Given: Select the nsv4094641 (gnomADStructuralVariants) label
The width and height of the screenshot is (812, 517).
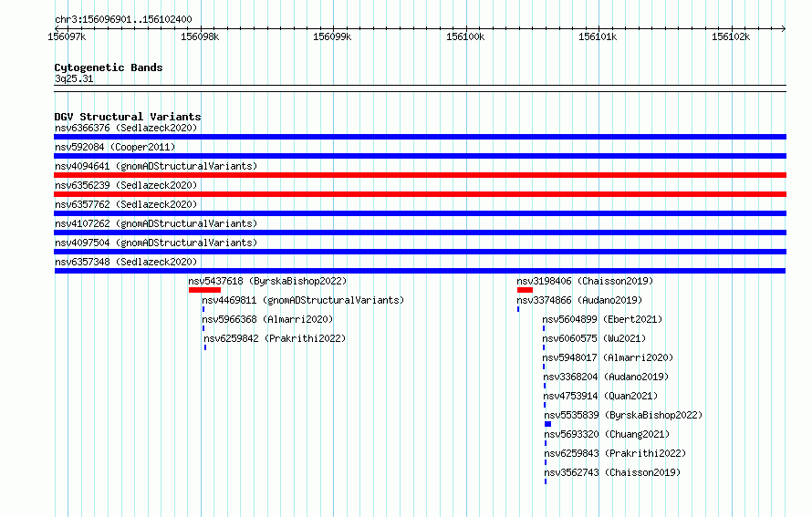Looking at the screenshot, I should pos(156,166).
